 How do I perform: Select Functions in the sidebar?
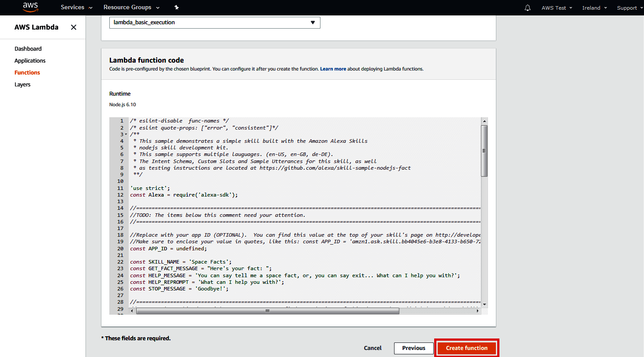tap(27, 72)
